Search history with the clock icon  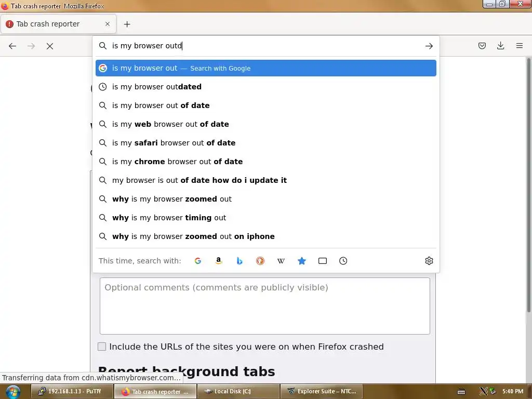[x=343, y=261]
